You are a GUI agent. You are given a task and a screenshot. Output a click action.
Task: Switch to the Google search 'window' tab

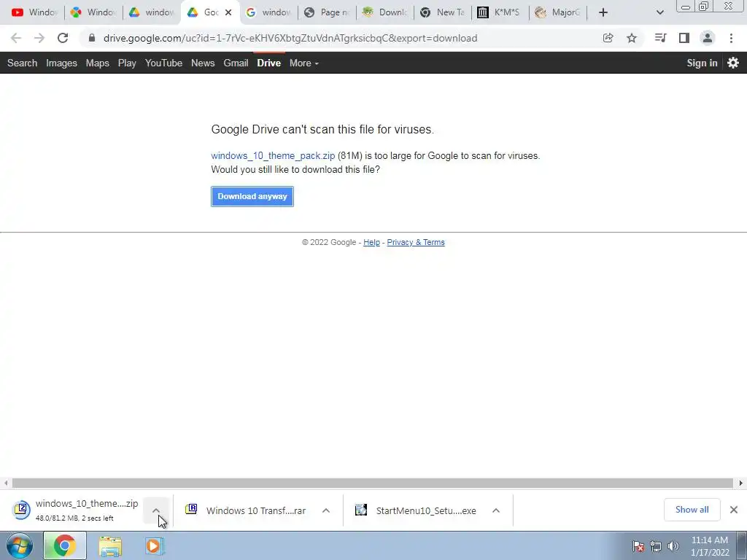pyautogui.click(x=268, y=12)
